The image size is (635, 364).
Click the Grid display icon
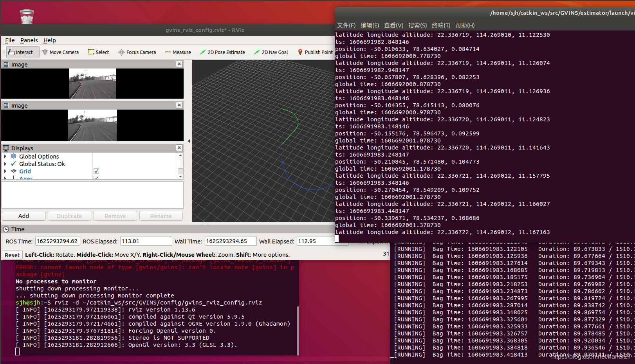pyautogui.click(x=14, y=171)
